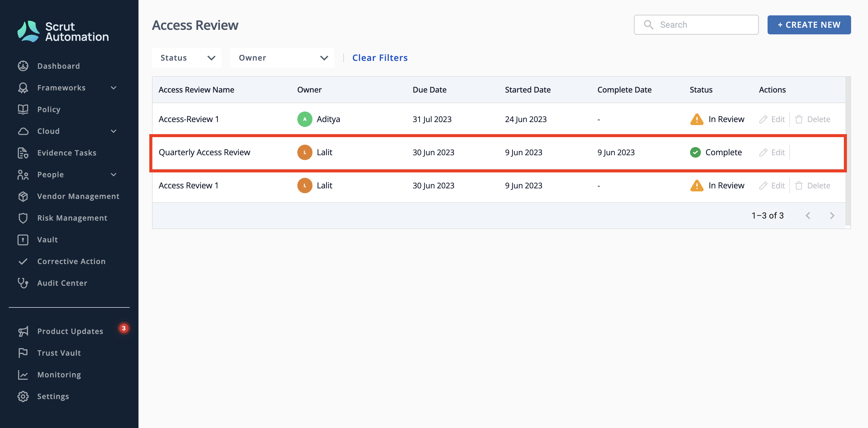Click '24 Jun 2023' started date cell

[x=526, y=119]
